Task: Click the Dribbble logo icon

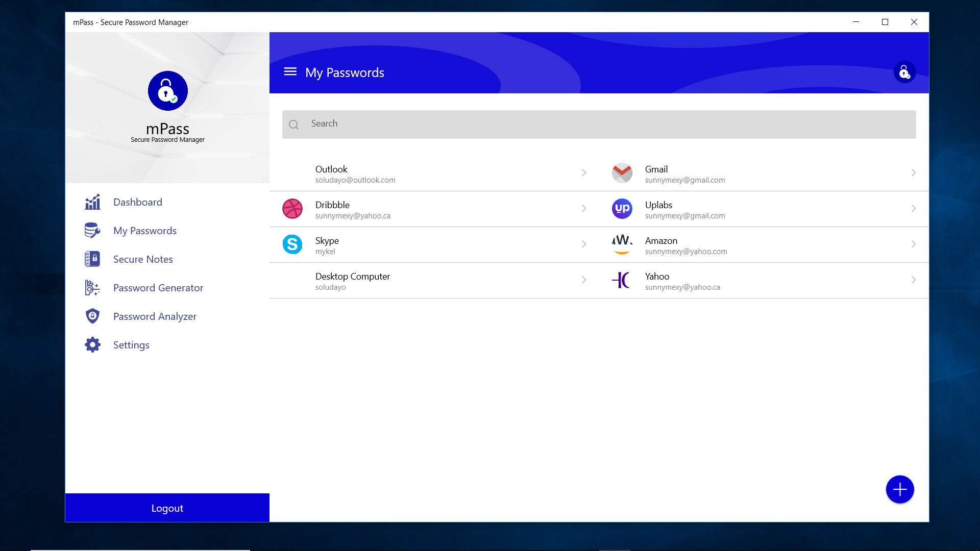Action: pyautogui.click(x=292, y=209)
